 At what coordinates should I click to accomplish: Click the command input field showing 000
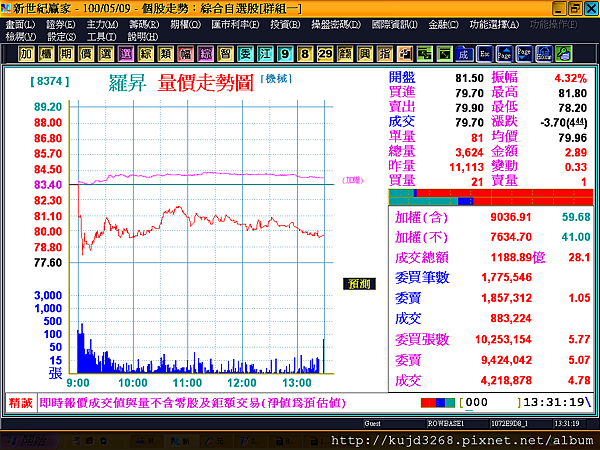coord(490,403)
